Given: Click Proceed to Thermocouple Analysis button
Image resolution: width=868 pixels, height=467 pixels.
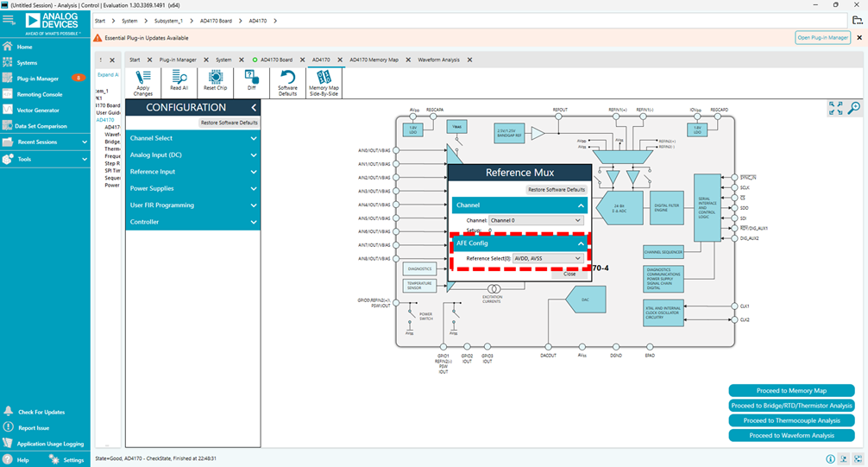Looking at the screenshot, I should point(791,420).
